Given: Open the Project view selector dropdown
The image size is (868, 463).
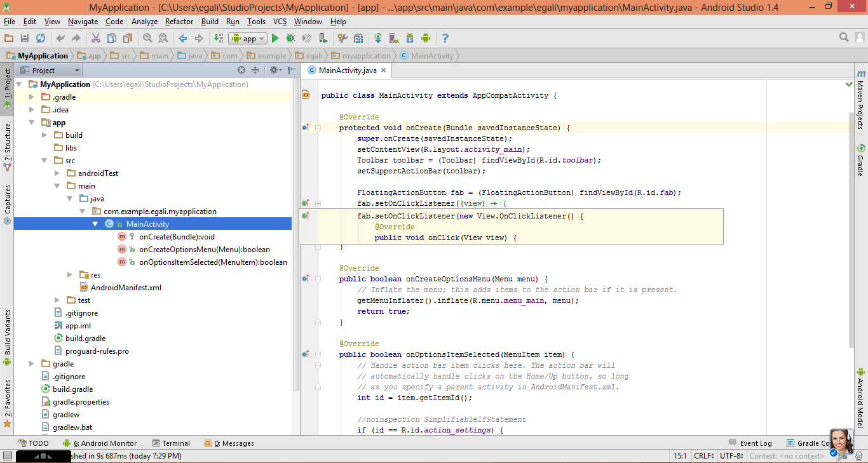Looking at the screenshot, I should 51,70.
